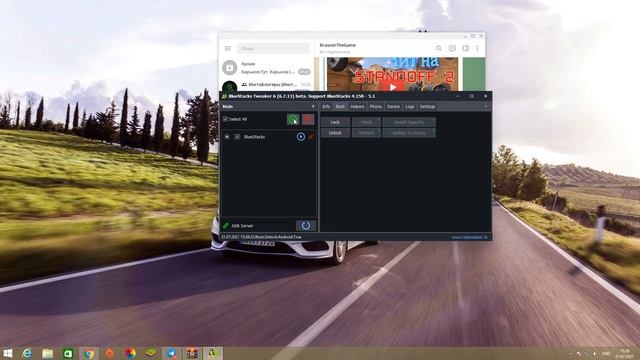Open Telegram three-dot more options menu
Screen dimensions: 640x360
(x=477, y=48)
